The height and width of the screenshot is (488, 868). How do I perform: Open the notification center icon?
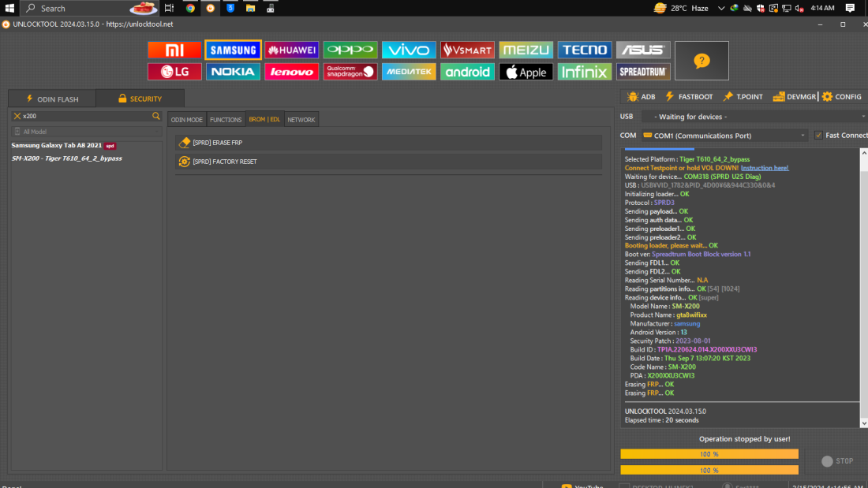pos(851,8)
